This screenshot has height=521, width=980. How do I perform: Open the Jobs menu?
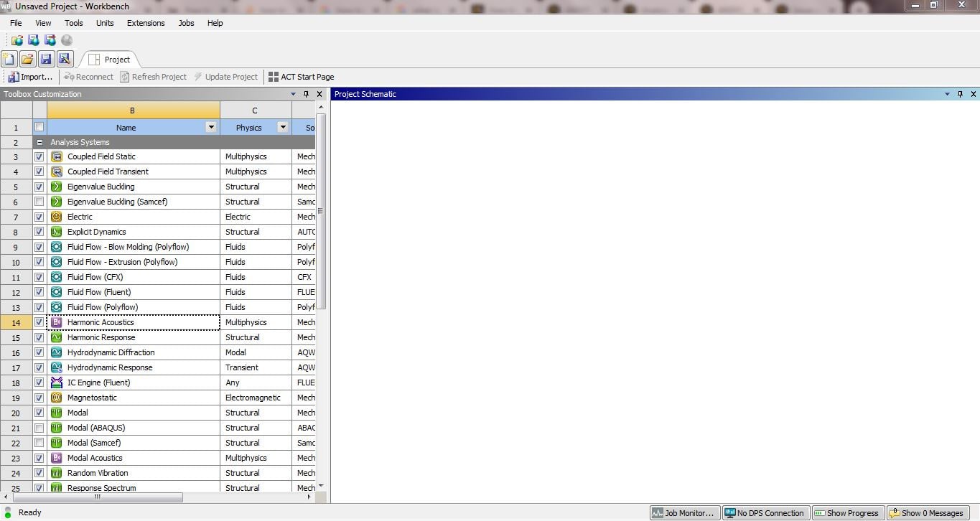point(186,23)
